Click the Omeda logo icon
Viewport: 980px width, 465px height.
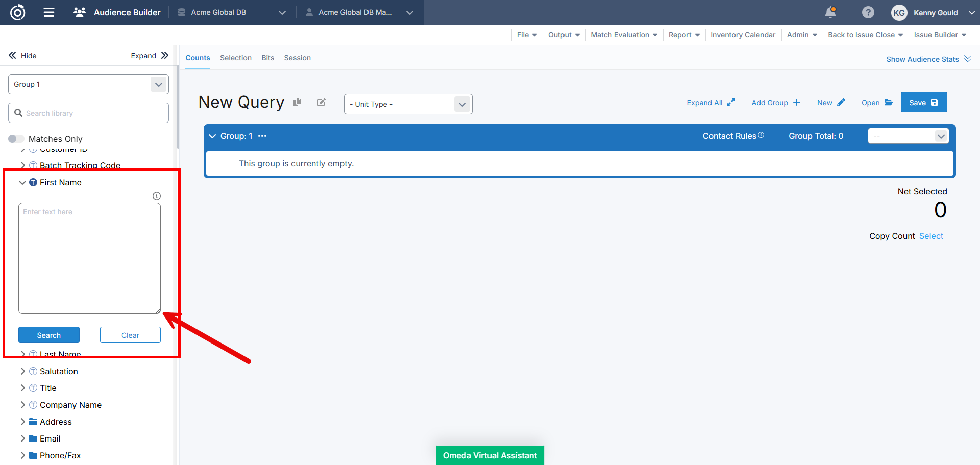point(18,12)
